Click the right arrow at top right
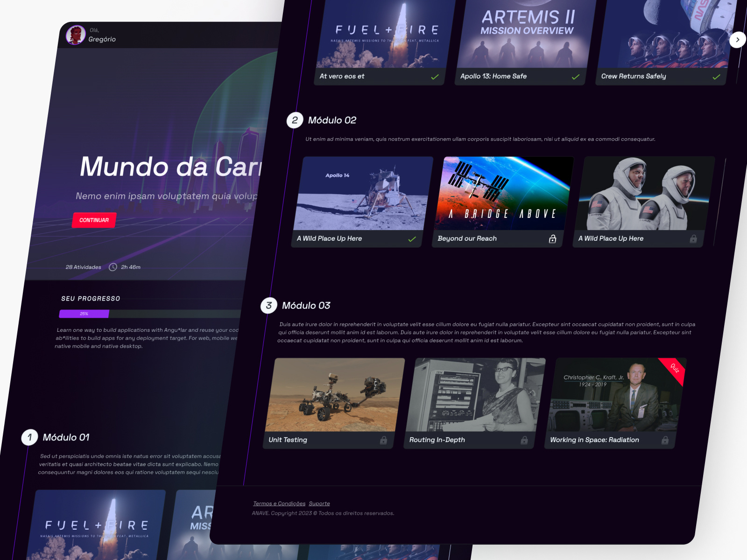The image size is (747, 560). pyautogui.click(x=738, y=40)
